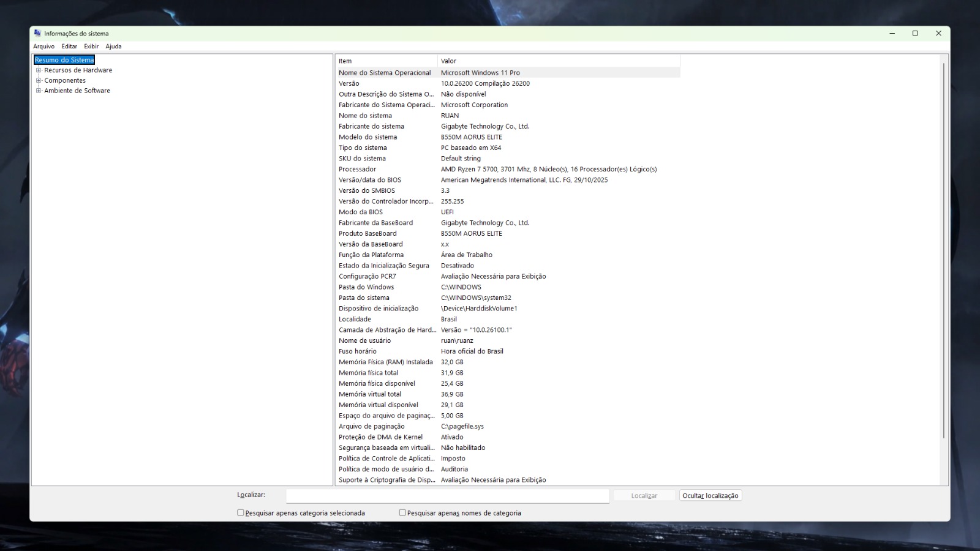Enable Pesquisar apenas nomes de categoria checkbox
Screen dimensions: 980x551
click(x=402, y=513)
